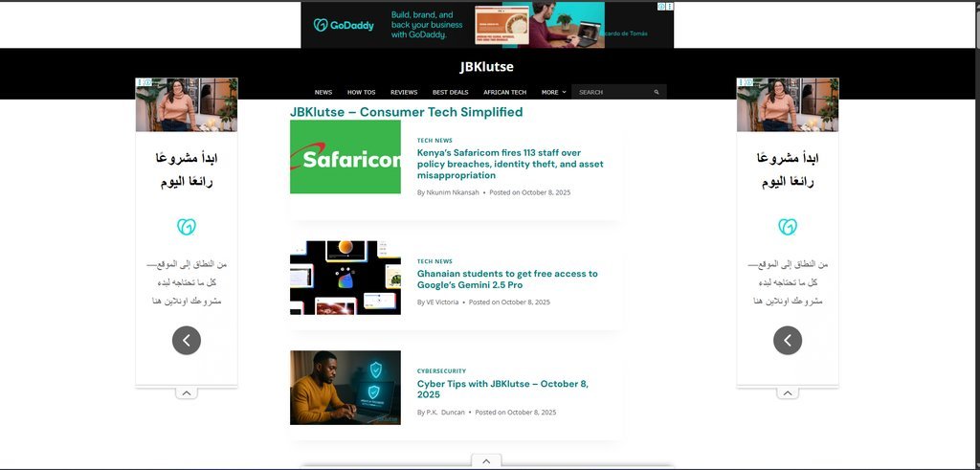Click the GoDaddy logo in top banner
Image resolution: width=980 pixels, height=470 pixels.
[x=344, y=25]
